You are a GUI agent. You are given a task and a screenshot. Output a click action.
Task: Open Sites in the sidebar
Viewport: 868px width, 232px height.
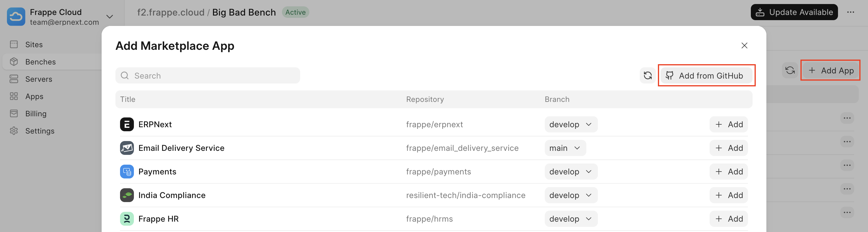point(34,45)
